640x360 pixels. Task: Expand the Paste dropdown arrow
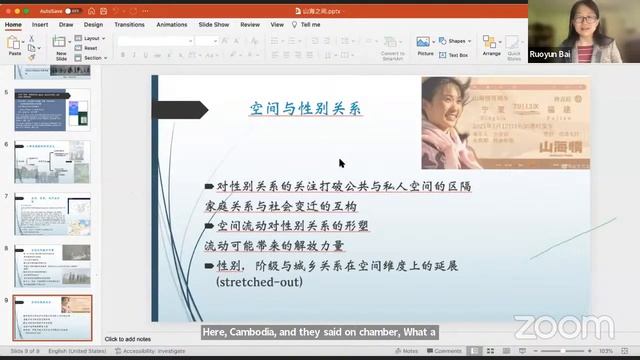pyautogui.click(x=23, y=42)
